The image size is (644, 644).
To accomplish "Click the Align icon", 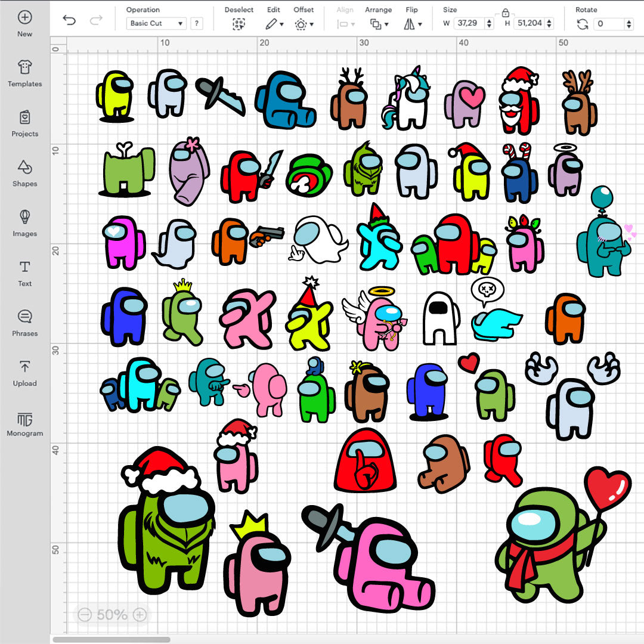I will tap(342, 24).
